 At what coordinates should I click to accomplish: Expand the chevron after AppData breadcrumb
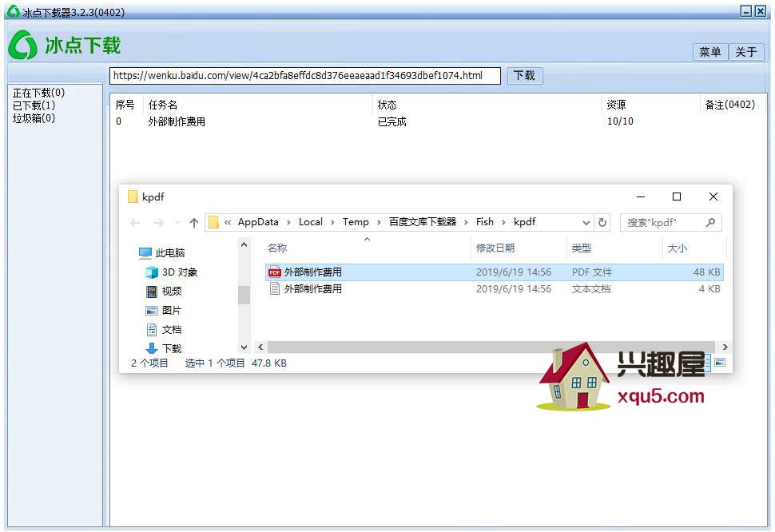click(x=288, y=222)
